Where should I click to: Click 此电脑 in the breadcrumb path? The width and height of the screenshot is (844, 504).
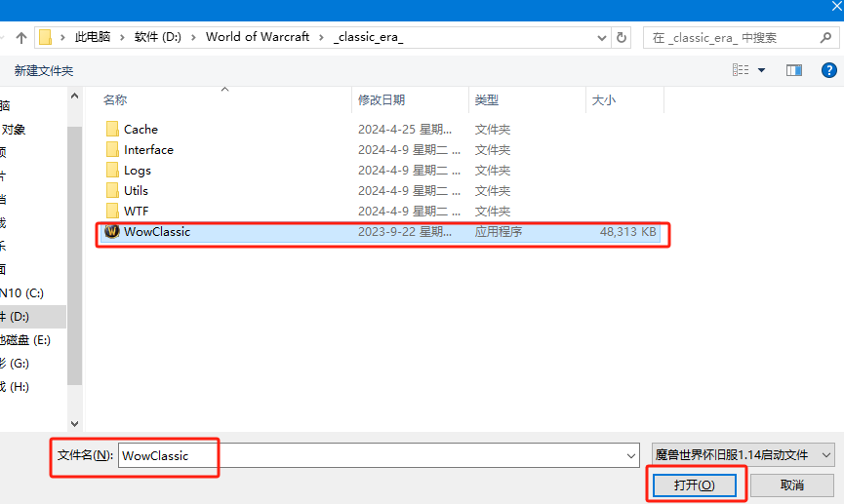(x=93, y=37)
